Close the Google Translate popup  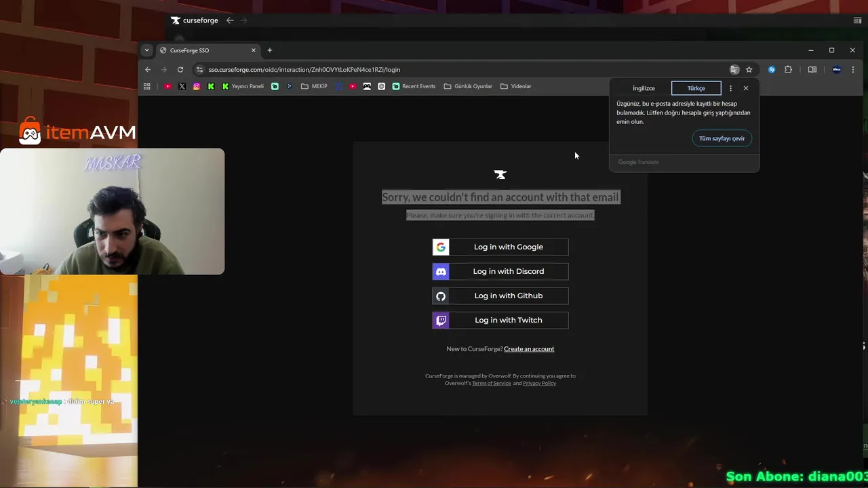click(x=746, y=88)
